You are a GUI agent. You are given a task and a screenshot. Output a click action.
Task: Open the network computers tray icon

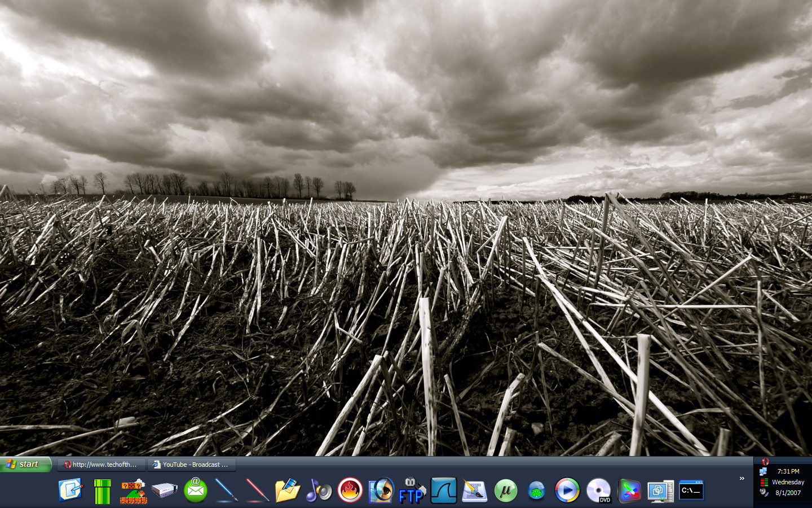(x=764, y=471)
